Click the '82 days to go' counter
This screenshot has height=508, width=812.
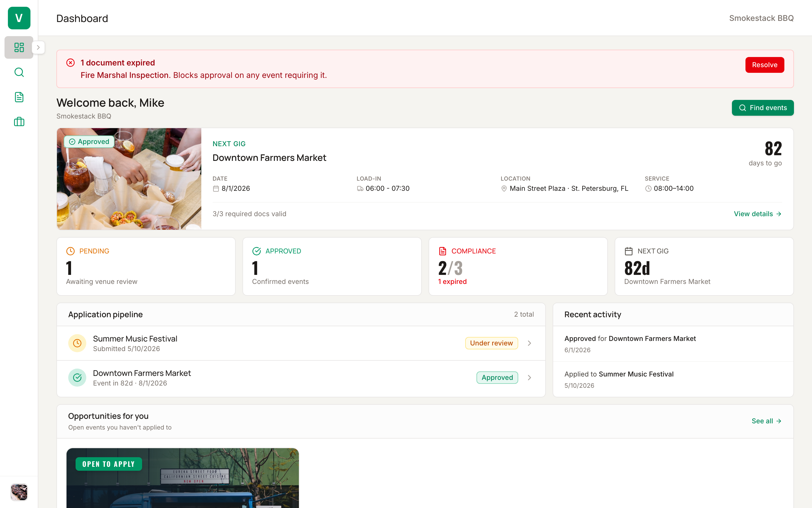tap(765, 154)
